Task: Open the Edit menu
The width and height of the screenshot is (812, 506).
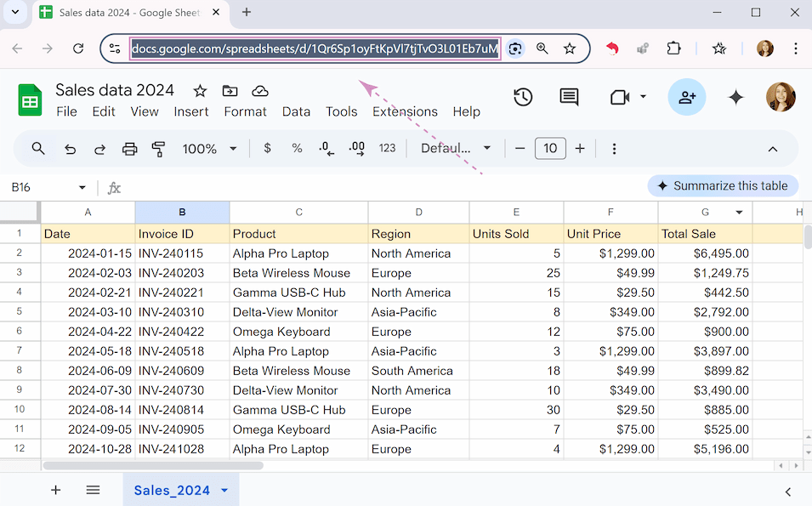Action: 104,112
